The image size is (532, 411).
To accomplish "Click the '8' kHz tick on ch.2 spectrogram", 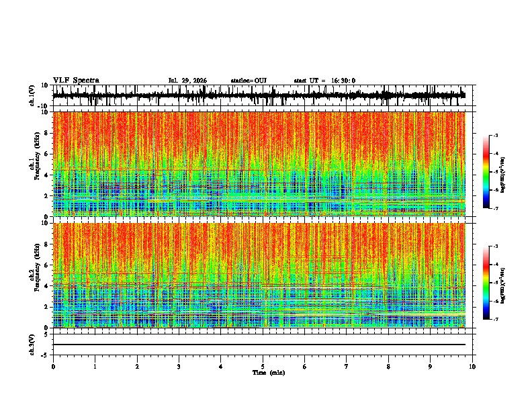I will point(47,244).
